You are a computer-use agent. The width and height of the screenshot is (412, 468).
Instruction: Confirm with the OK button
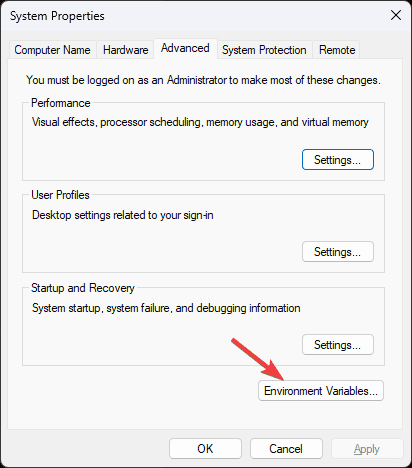205,449
